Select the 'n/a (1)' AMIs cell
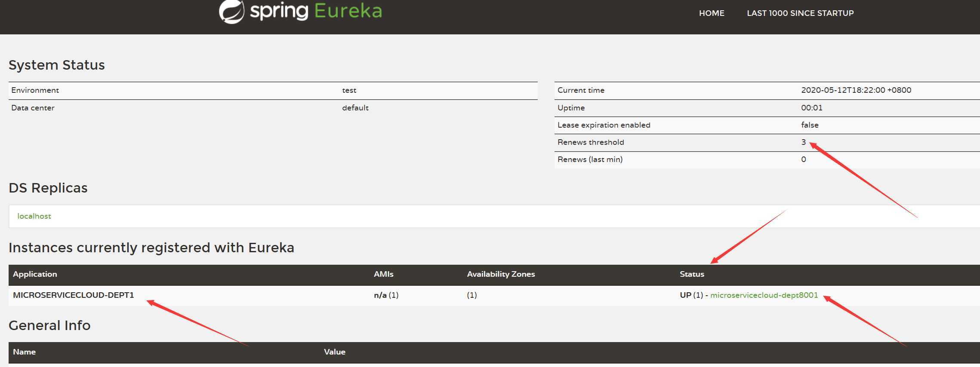The image size is (980, 367). point(386,295)
